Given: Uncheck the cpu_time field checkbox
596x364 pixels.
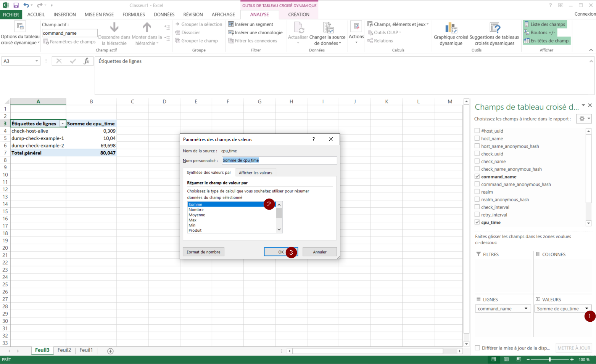Looking at the screenshot, I should [x=477, y=222].
